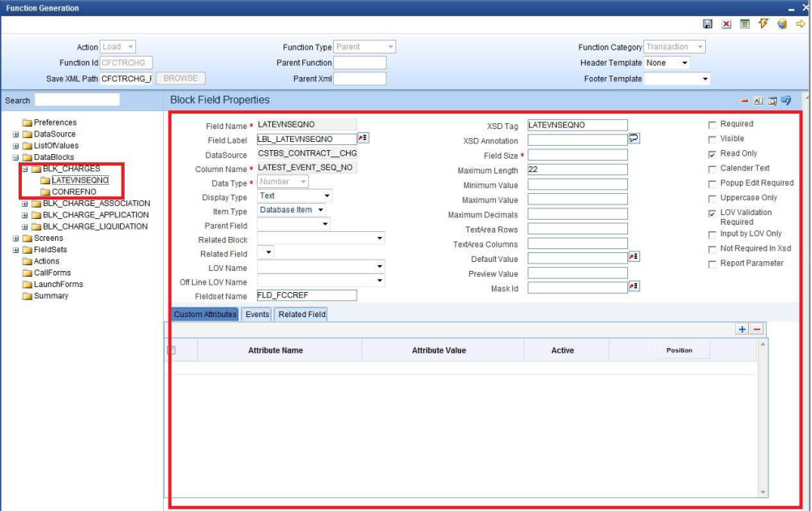Image resolution: width=812 pixels, height=511 pixels.
Task: Click the attribute table vertical scrollbar
Action: pos(763,418)
